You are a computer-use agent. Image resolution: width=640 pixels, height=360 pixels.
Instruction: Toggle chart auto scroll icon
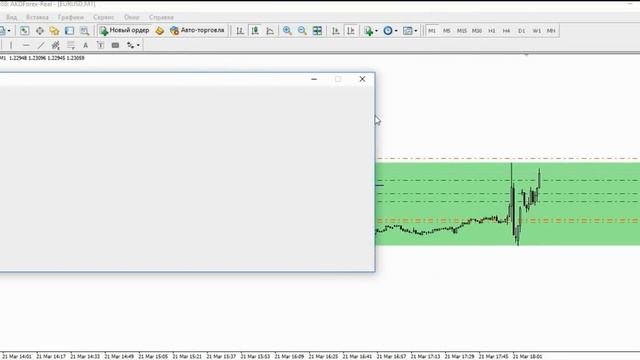tap(336, 31)
